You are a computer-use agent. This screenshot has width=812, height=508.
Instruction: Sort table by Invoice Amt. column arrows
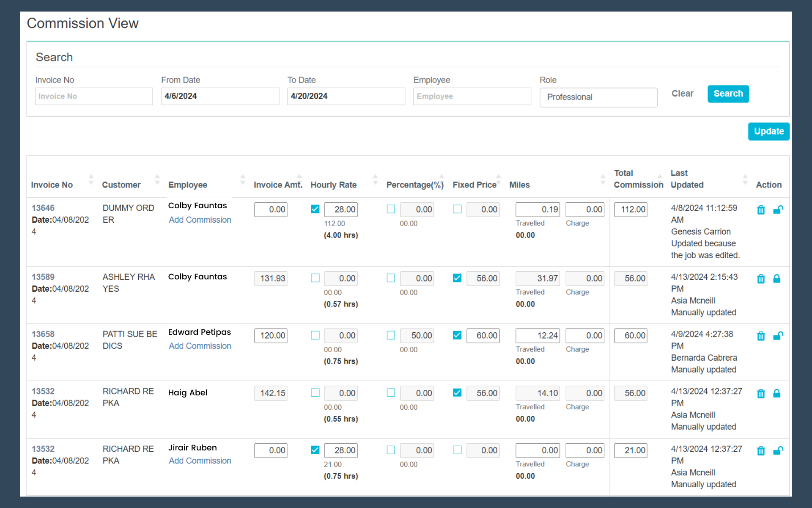click(299, 179)
